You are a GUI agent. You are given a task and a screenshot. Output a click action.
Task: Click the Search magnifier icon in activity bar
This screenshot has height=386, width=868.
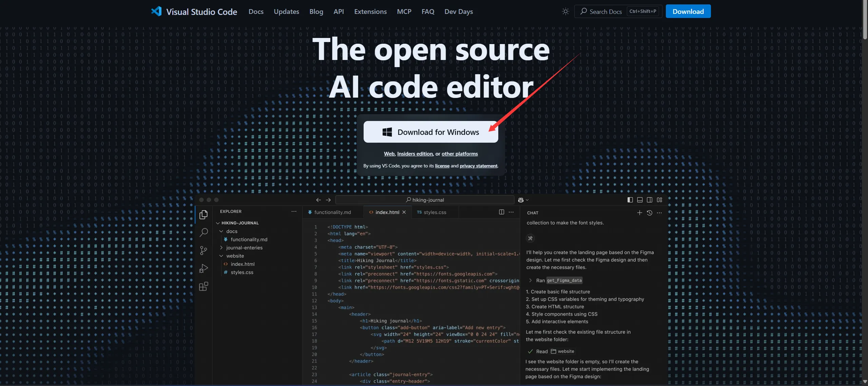(x=204, y=232)
